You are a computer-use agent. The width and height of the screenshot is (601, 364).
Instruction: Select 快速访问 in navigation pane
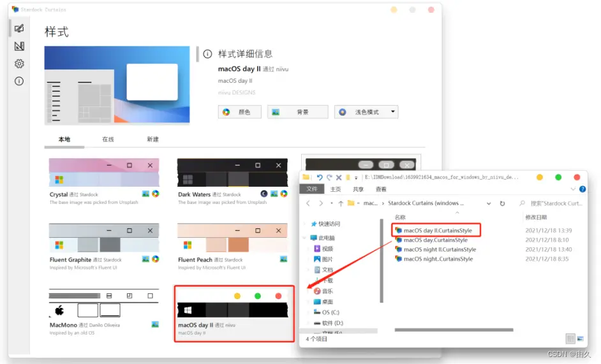point(325,224)
